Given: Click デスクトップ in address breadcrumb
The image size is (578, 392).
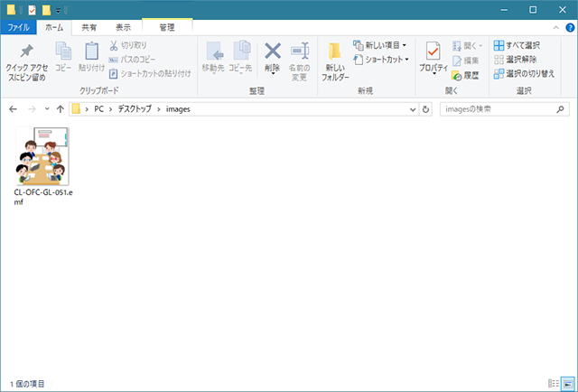Looking at the screenshot, I should click(135, 109).
